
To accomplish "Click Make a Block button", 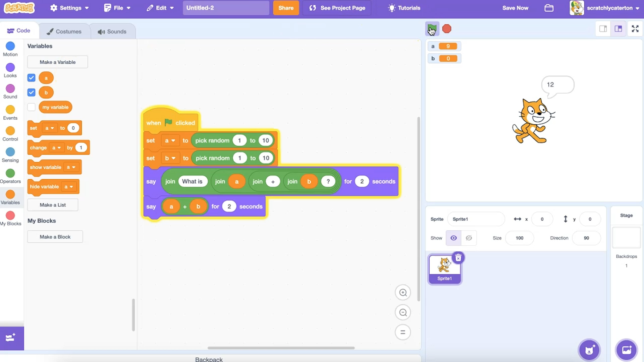I will tap(55, 237).
